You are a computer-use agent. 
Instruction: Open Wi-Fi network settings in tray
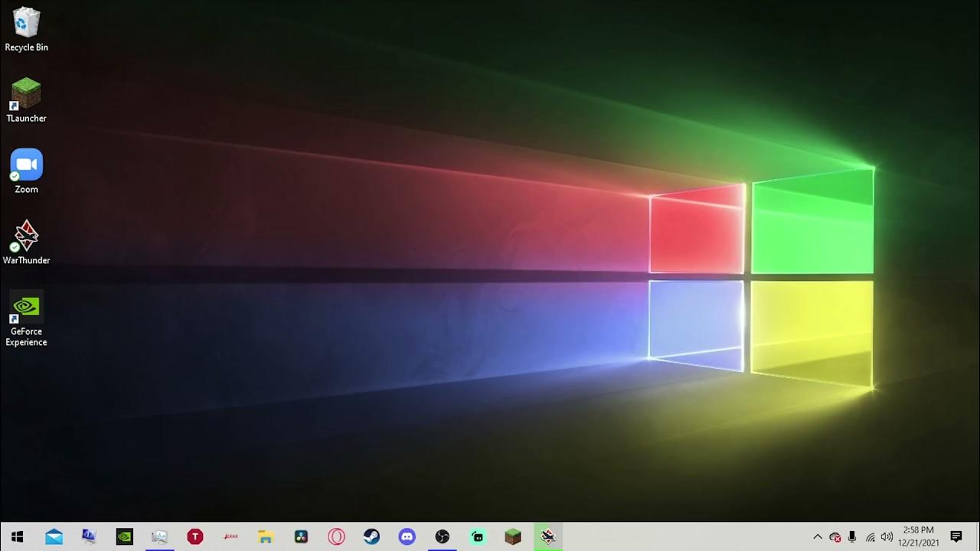coord(871,537)
